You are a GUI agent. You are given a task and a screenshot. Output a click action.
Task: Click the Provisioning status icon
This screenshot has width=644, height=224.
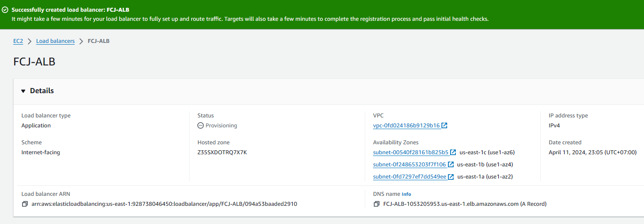point(200,126)
